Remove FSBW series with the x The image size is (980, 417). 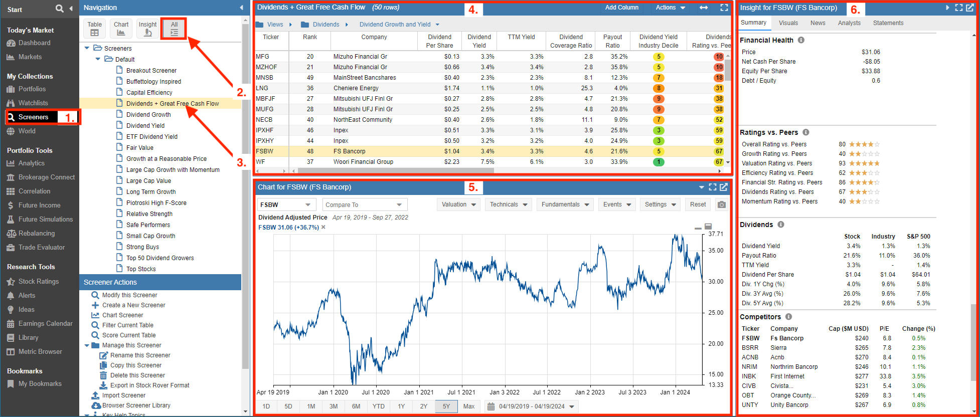click(x=323, y=227)
